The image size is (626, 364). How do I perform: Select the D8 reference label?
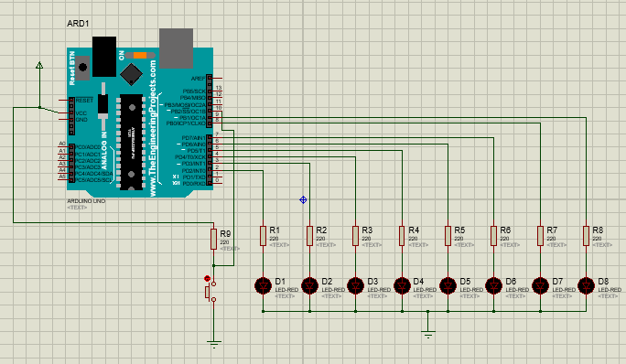pos(603,282)
